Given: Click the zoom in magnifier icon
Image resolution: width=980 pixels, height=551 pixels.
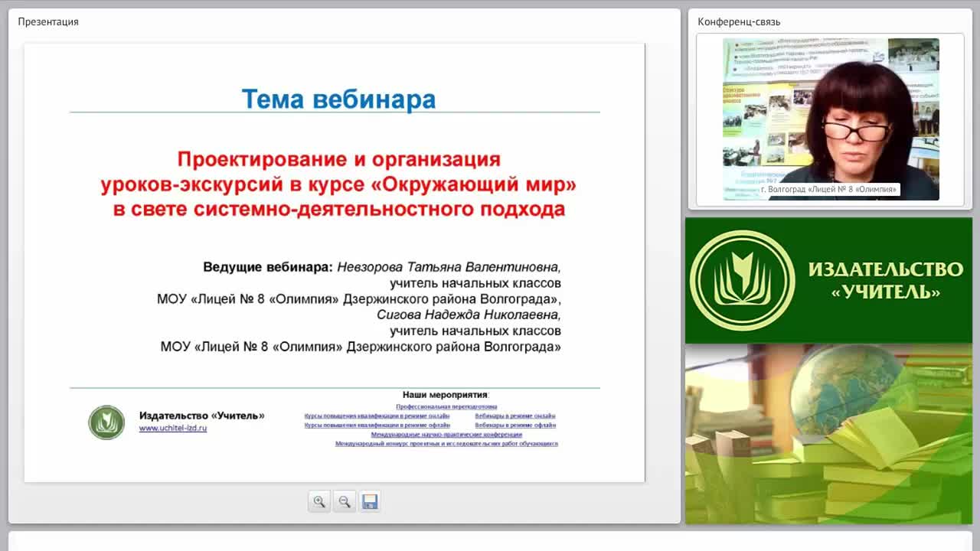Looking at the screenshot, I should tap(319, 501).
